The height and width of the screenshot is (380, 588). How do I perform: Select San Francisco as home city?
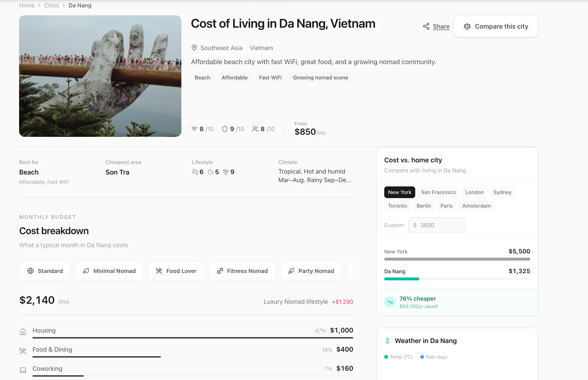(438, 192)
